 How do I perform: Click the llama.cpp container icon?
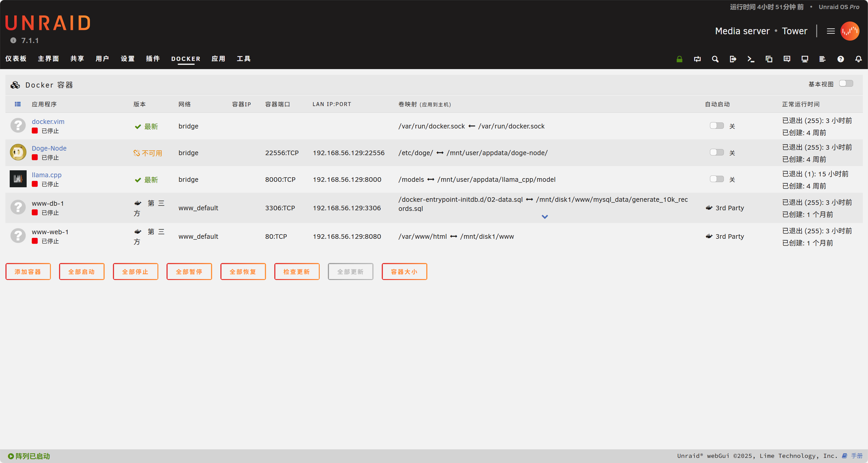18,179
